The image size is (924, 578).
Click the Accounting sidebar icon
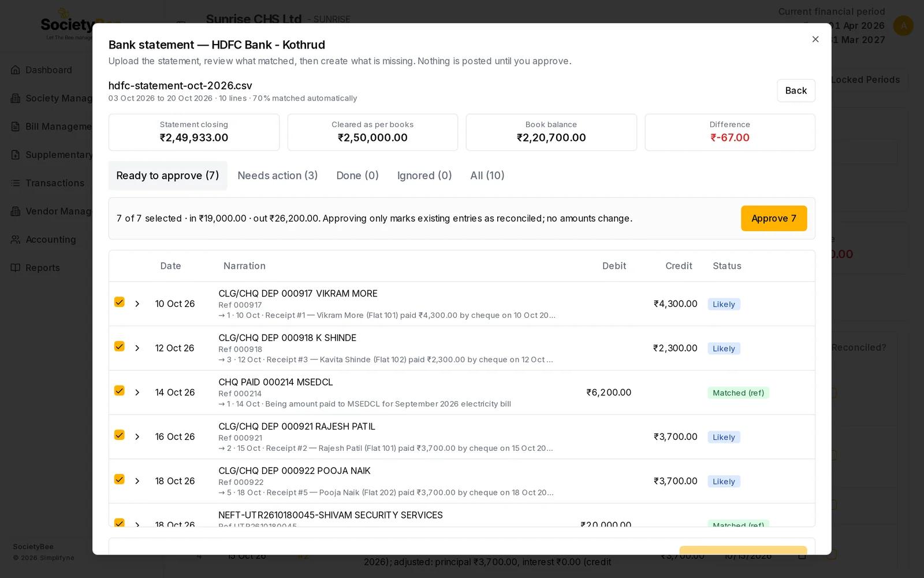[x=16, y=239]
